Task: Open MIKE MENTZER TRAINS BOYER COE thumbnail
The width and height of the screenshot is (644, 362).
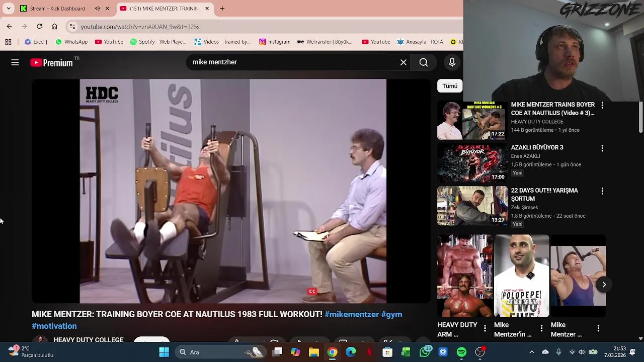Action: [x=472, y=120]
